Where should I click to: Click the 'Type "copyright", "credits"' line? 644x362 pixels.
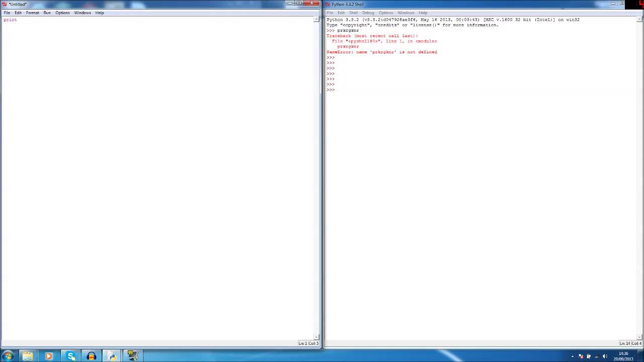tap(413, 25)
